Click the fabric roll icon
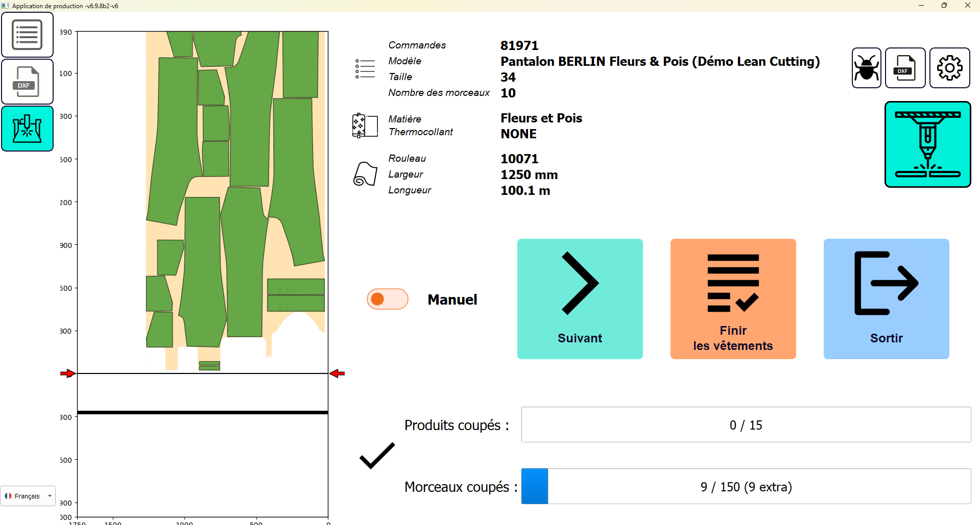Image resolution: width=980 pixels, height=525 pixels. [365, 174]
